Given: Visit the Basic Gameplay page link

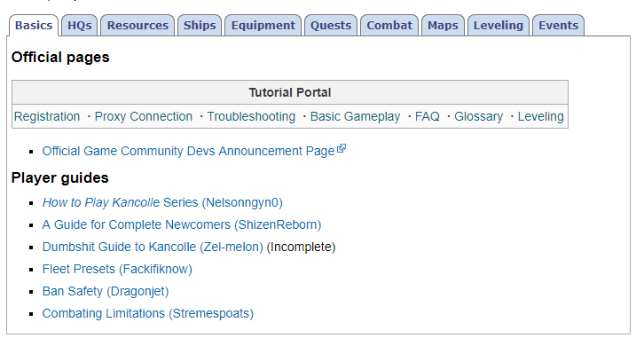Looking at the screenshot, I should [355, 116].
